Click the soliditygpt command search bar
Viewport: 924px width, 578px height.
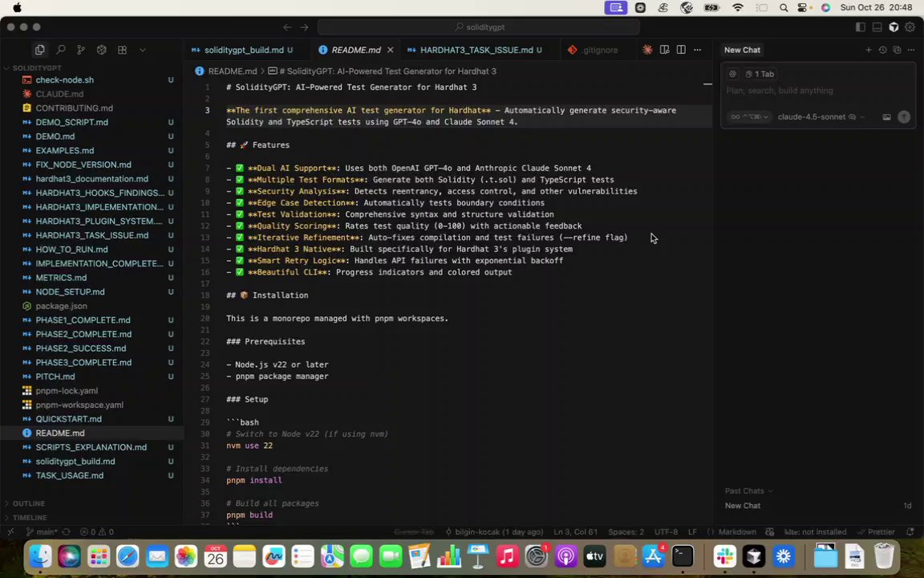click(479, 27)
